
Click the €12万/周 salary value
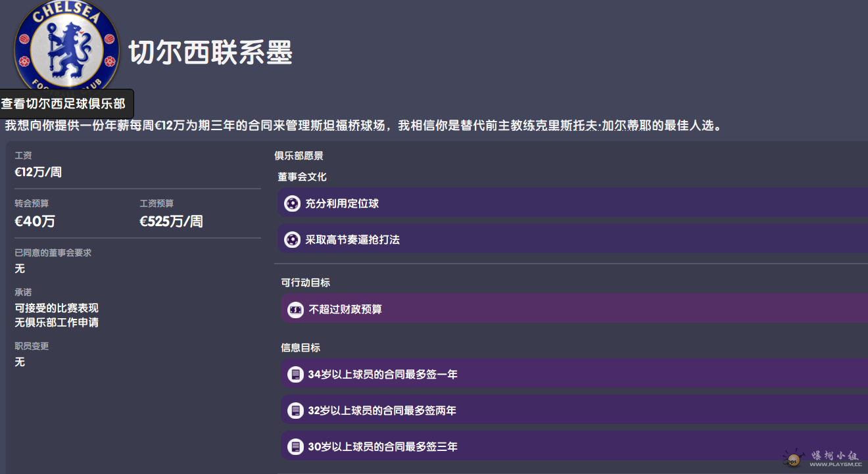pos(38,172)
